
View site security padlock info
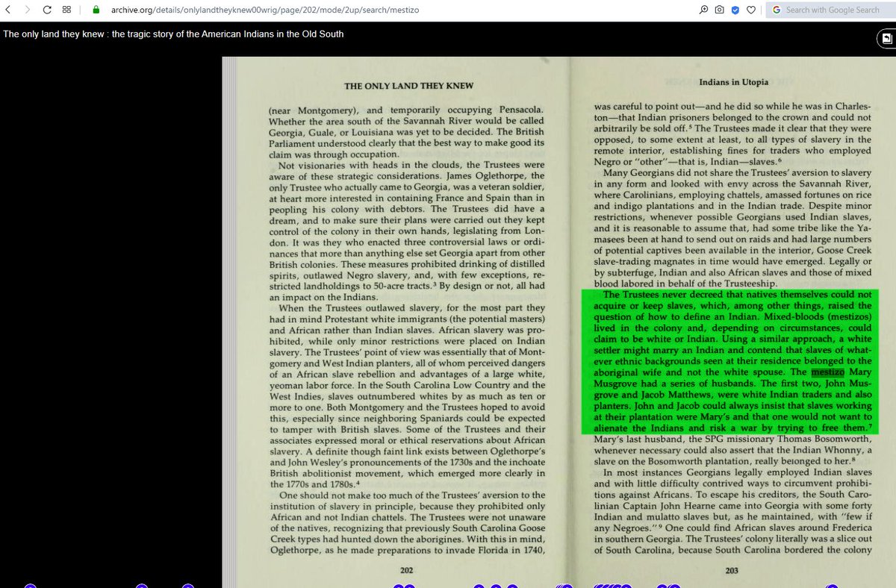(x=95, y=10)
